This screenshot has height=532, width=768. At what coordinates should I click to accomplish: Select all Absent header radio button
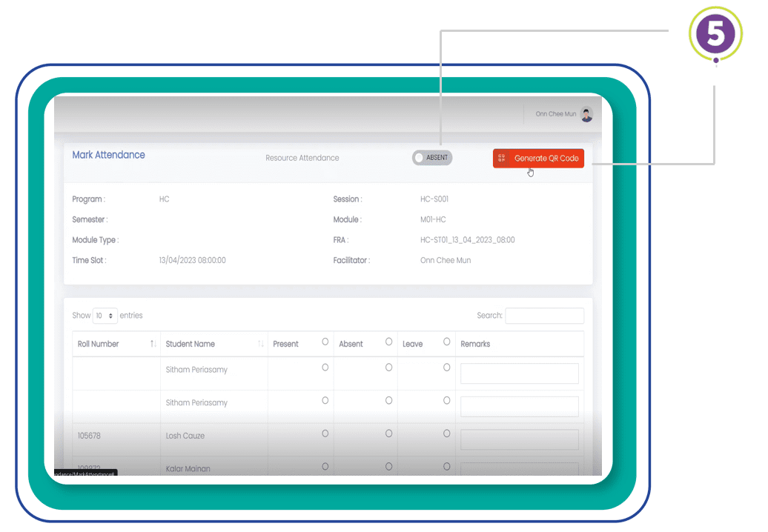point(389,342)
